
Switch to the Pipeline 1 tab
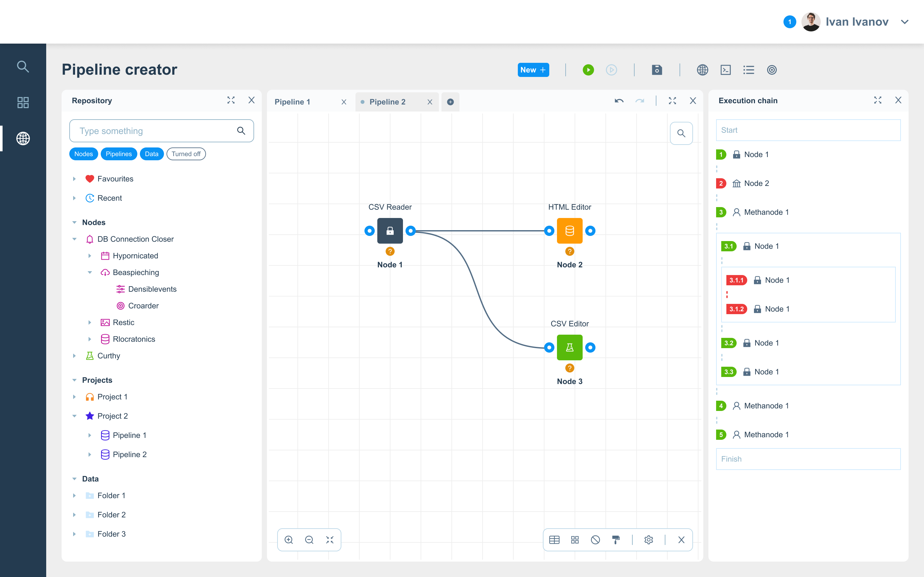pos(293,102)
